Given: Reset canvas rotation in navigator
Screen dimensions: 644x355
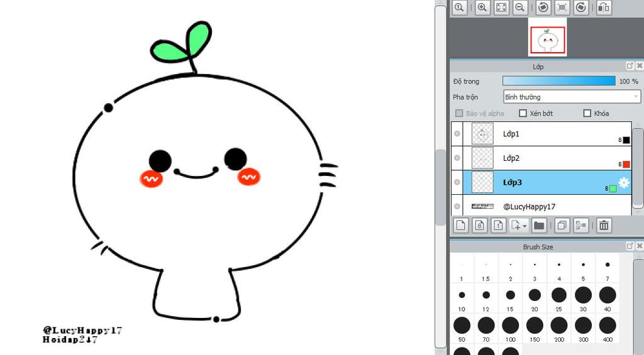Looking at the screenshot, I should [x=562, y=8].
